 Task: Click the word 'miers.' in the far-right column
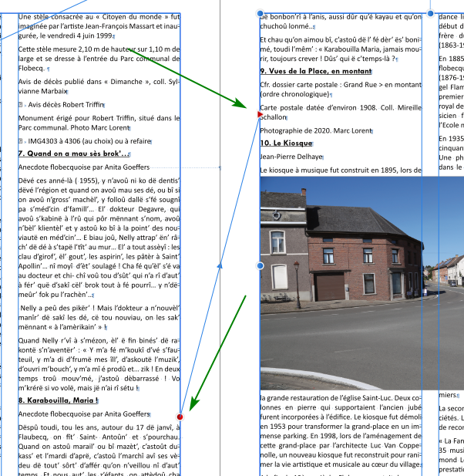coord(448,395)
